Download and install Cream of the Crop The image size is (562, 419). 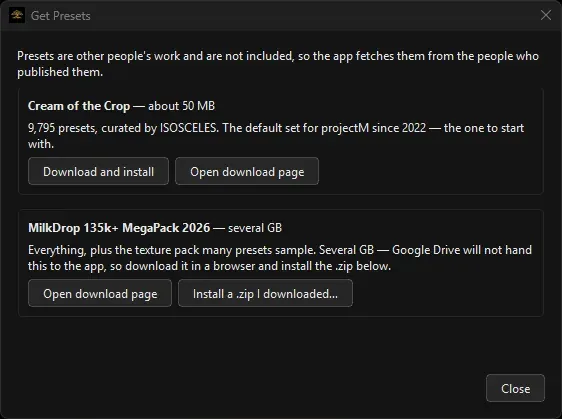pos(98,171)
